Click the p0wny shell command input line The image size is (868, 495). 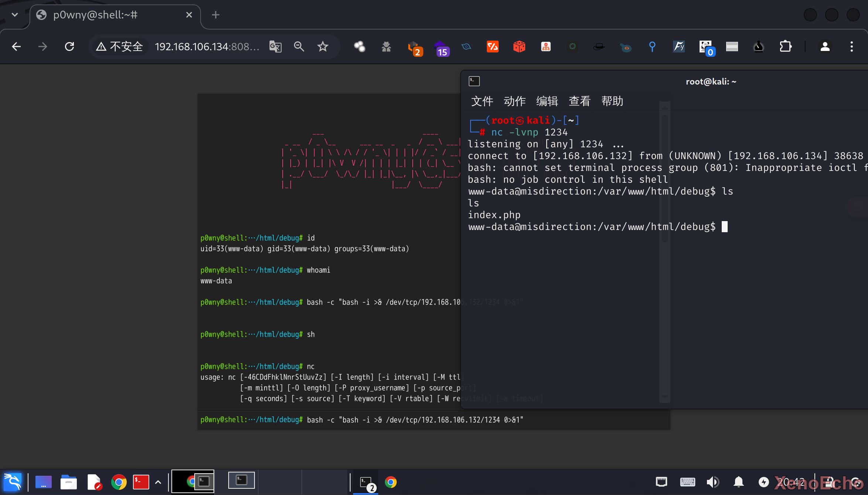tap(414, 420)
